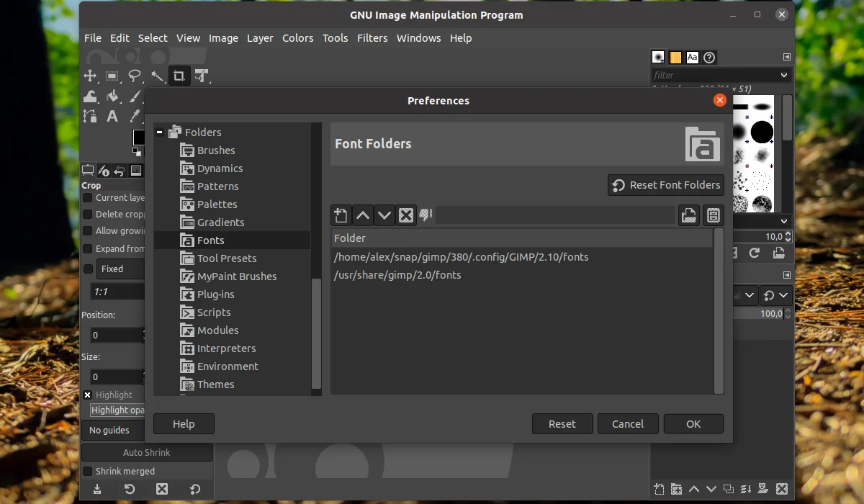This screenshot has width=864, height=504.
Task: Enable Allow growing checkbox
Action: 87,231
